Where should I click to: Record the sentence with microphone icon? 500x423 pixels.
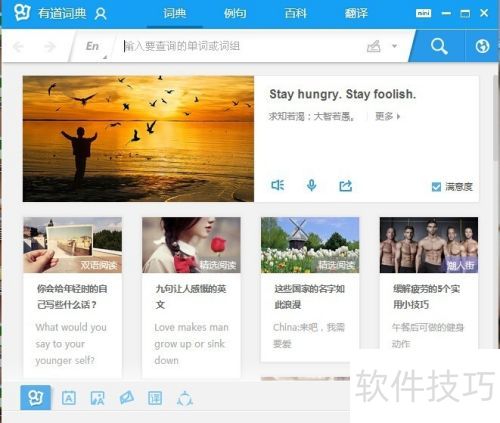(x=312, y=185)
